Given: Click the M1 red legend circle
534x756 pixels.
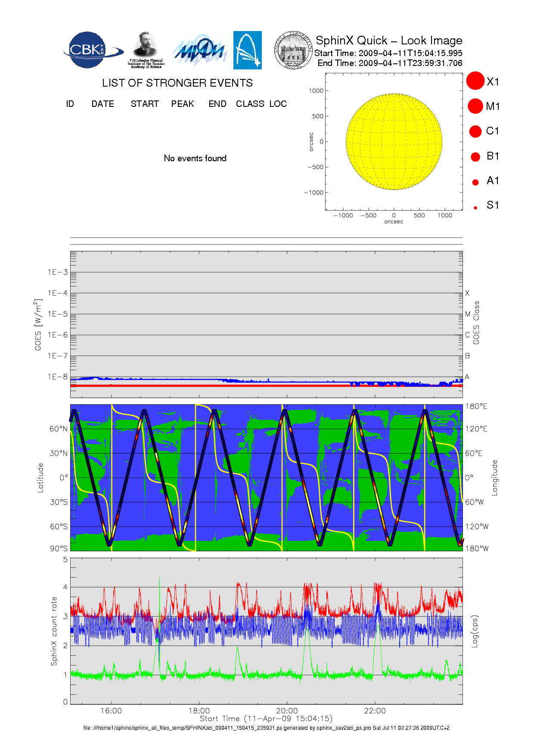Looking at the screenshot, I should point(475,106).
